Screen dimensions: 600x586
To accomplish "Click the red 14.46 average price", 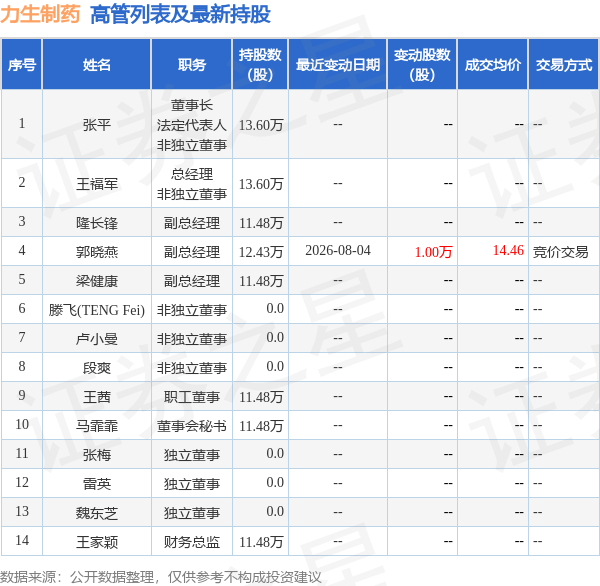I will pyautogui.click(x=508, y=250).
